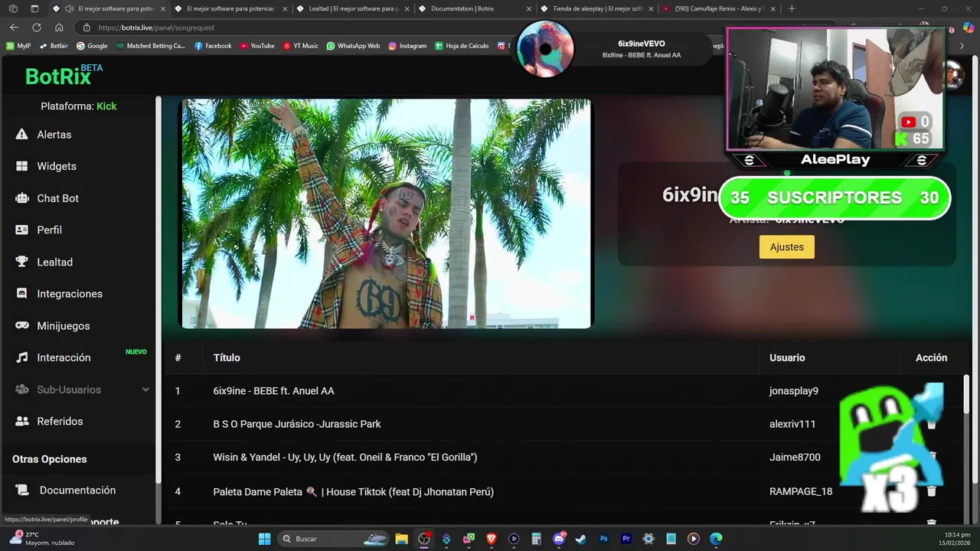Image resolution: width=980 pixels, height=551 pixels.
Task: Click username RAMPAGE_18
Action: coord(801,491)
